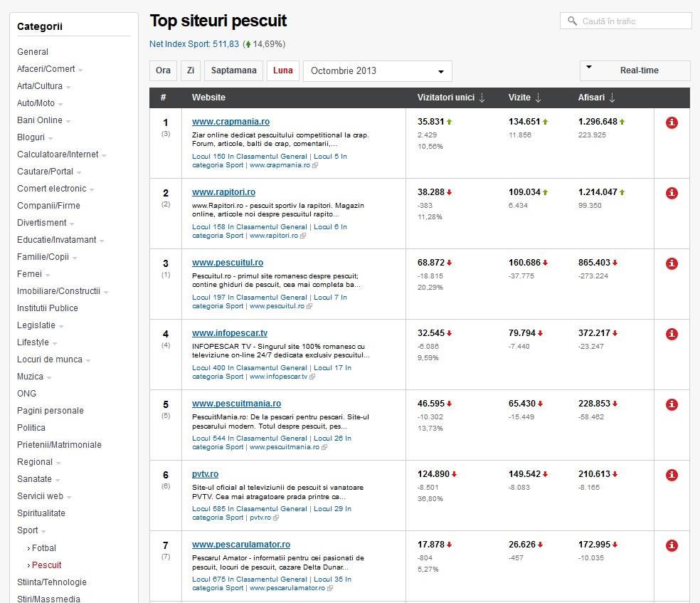Open the General category in sidebar
This screenshot has height=603, width=700.
33,52
